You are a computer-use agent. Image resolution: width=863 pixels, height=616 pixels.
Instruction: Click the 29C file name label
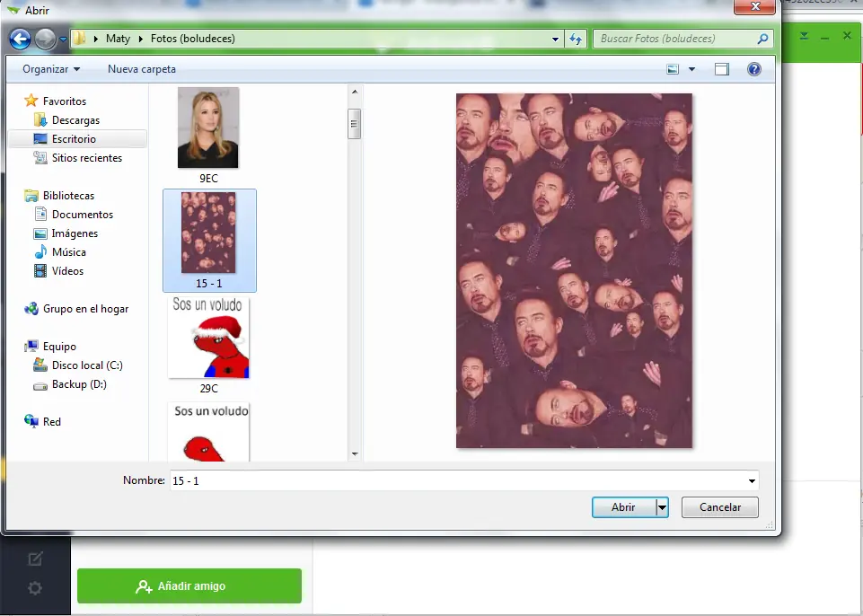[208, 389]
